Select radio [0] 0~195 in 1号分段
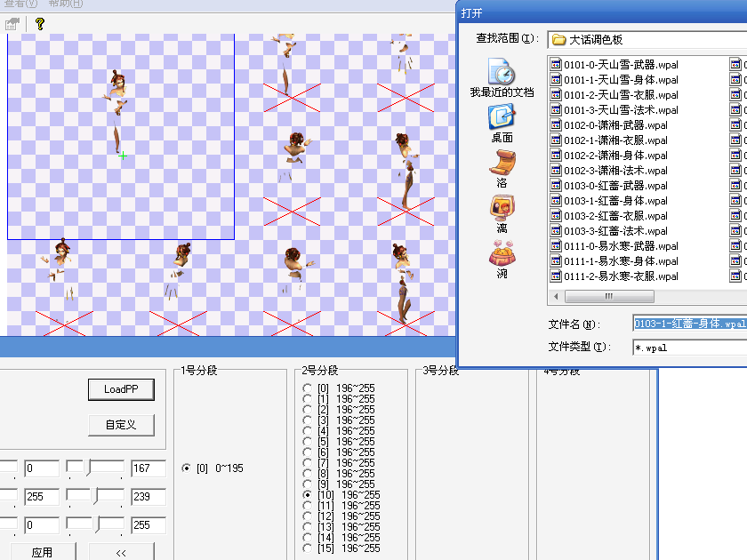Image resolution: width=747 pixels, height=560 pixels. pos(186,468)
